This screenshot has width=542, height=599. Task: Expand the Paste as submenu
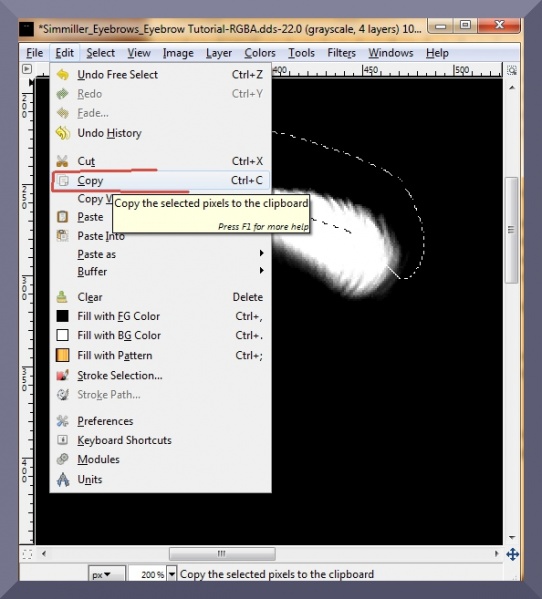pyautogui.click(x=160, y=254)
